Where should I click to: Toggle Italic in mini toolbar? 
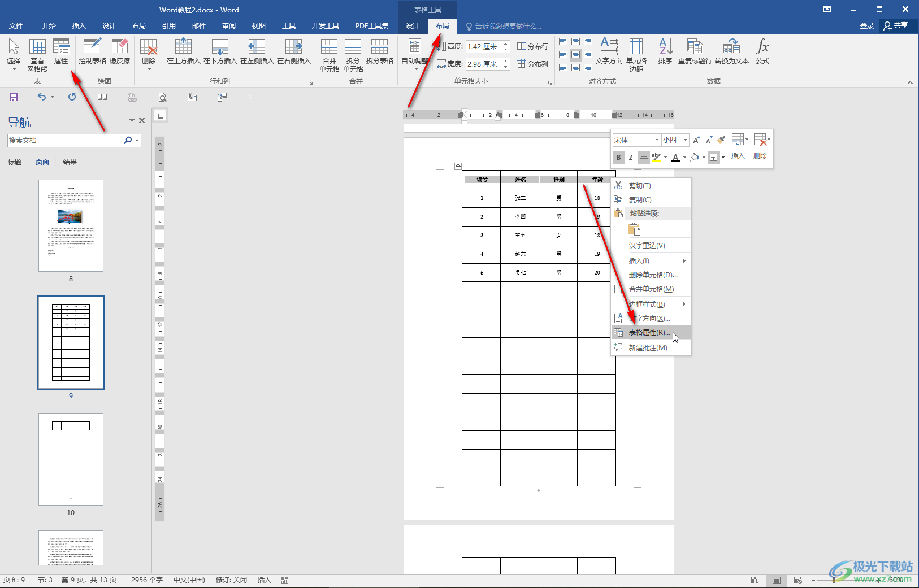point(631,158)
